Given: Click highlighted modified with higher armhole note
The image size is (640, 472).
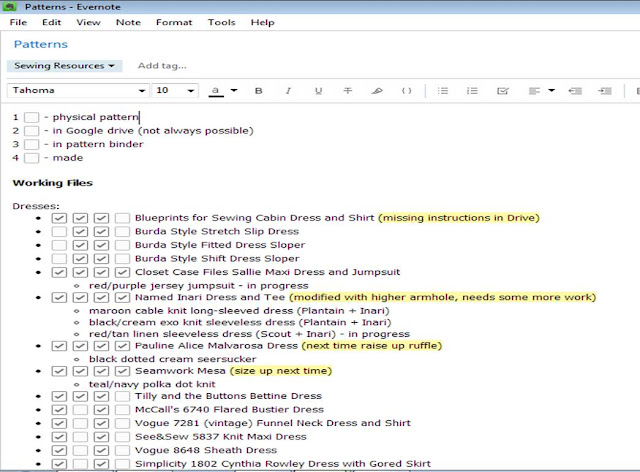Looking at the screenshot, I should [x=443, y=297].
